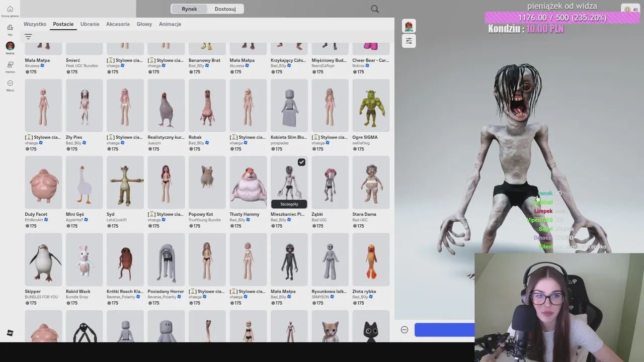Viewport: 644px width, 362px height.
Task: Select the Rynek marketplace toggle button
Action: tap(189, 9)
